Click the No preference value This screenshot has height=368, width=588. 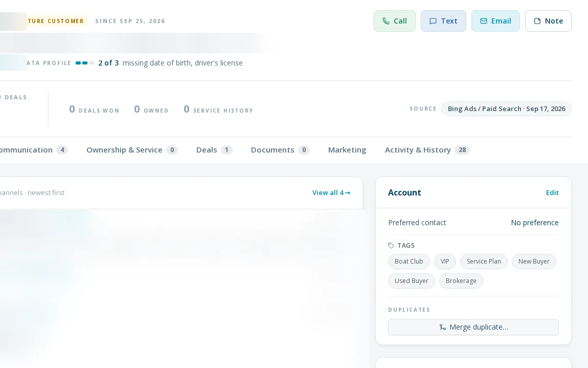(535, 223)
